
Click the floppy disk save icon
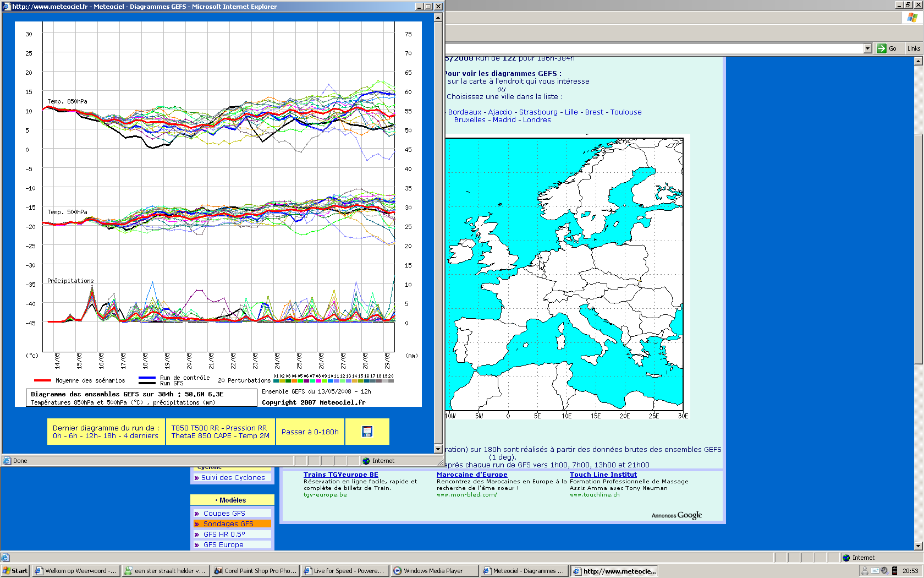click(x=367, y=432)
